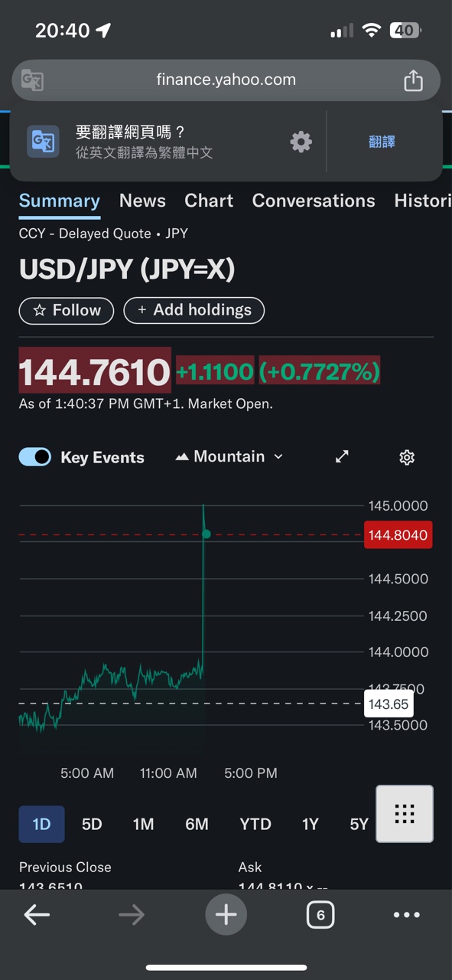Open the grid keypad icon button
This screenshot has width=452, height=980.
click(405, 814)
